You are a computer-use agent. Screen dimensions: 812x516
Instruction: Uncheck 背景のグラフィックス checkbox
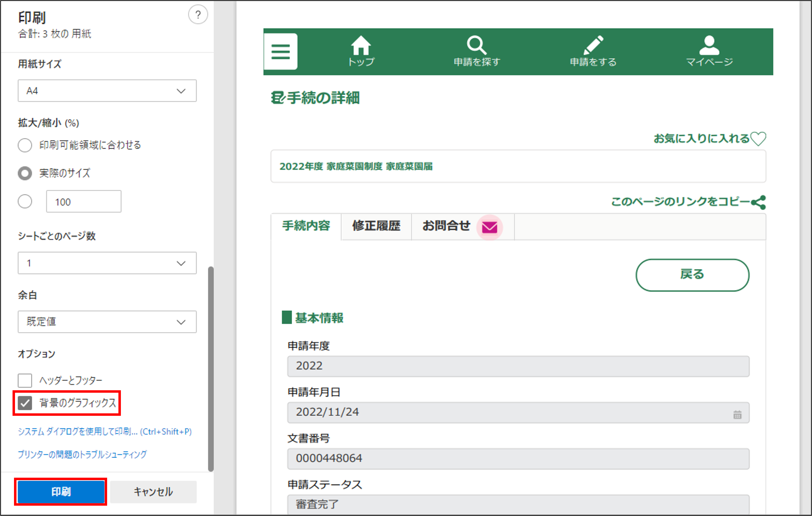(x=25, y=403)
